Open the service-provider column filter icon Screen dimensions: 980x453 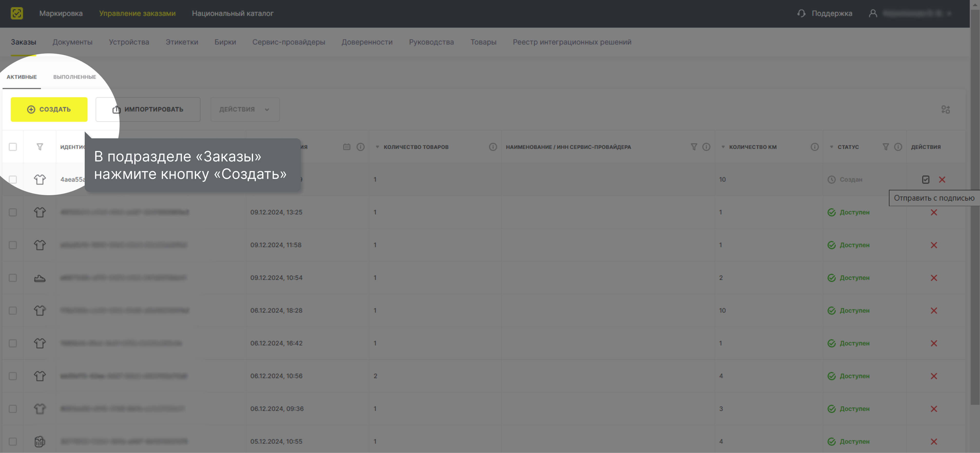[694, 147]
